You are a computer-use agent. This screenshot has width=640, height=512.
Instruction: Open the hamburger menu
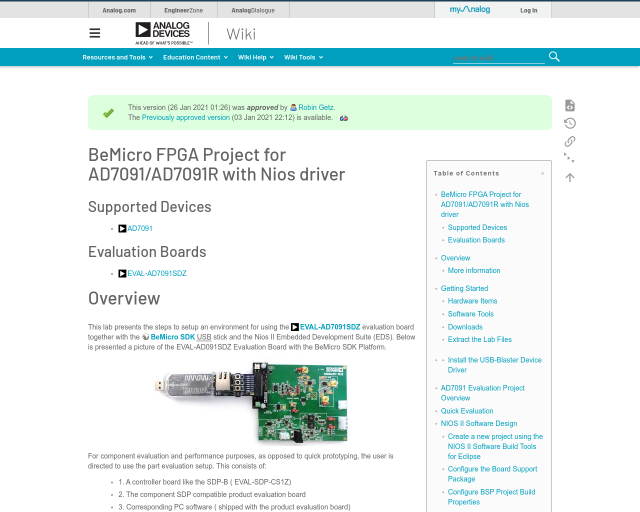coord(95,33)
